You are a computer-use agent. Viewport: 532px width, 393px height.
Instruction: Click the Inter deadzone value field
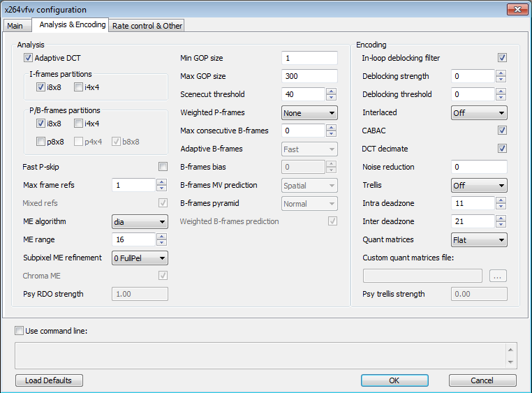473,221
